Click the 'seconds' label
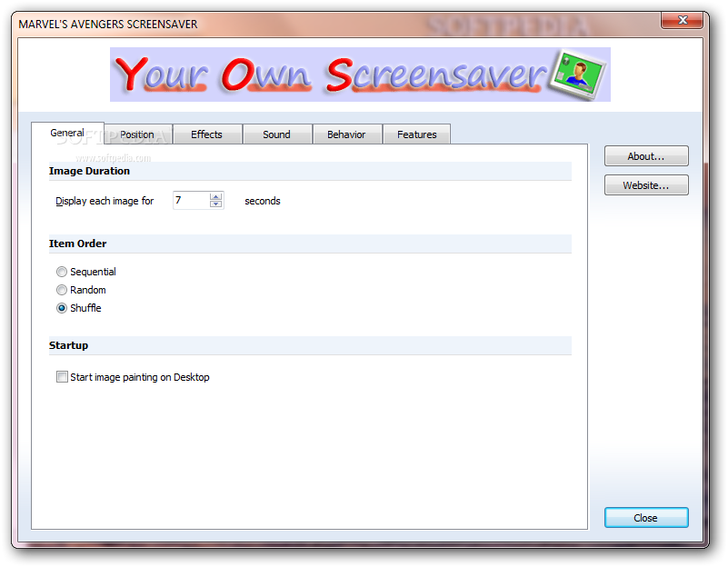 [263, 201]
